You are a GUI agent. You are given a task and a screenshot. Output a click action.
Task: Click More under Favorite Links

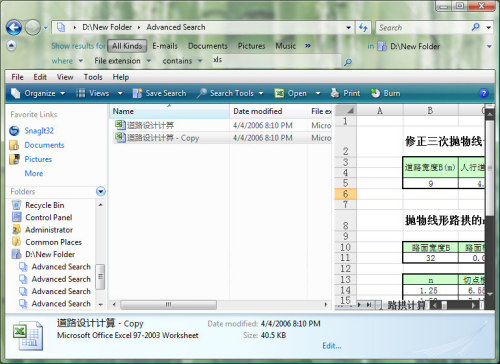[34, 173]
